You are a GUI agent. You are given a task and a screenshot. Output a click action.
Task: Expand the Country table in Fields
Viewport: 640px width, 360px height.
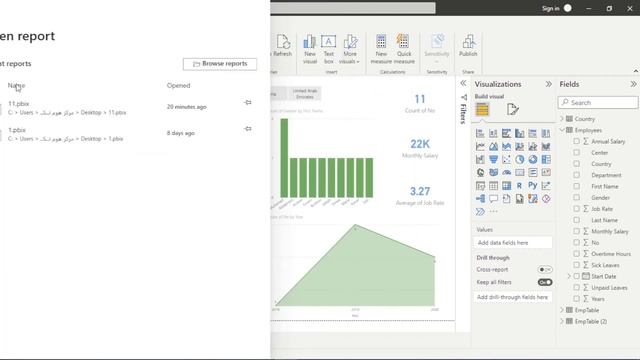(562, 119)
